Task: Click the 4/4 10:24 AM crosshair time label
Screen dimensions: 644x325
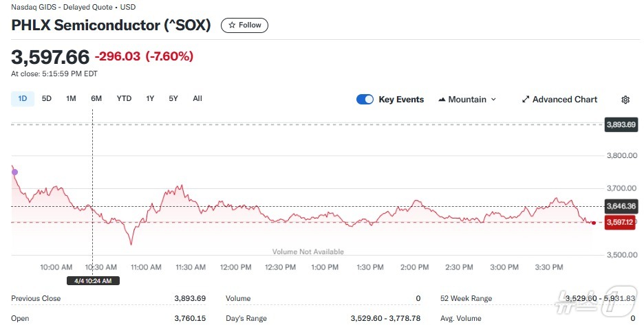Action: pos(93,280)
